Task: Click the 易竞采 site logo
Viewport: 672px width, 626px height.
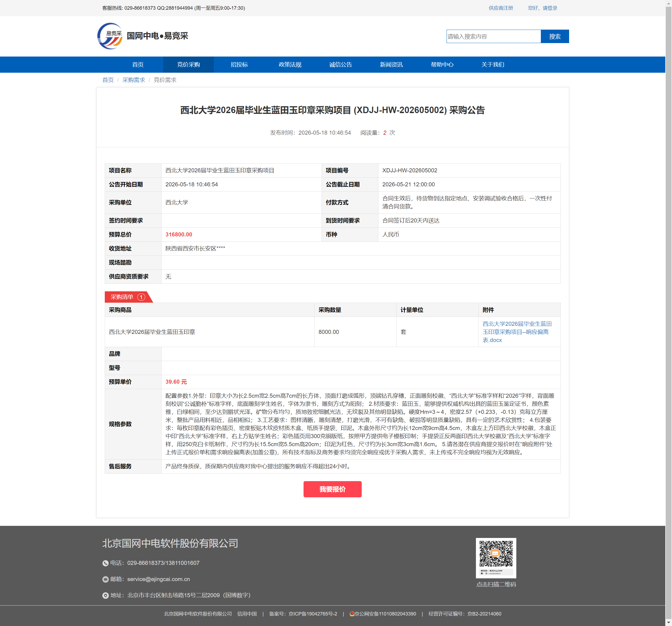Action: [x=110, y=36]
